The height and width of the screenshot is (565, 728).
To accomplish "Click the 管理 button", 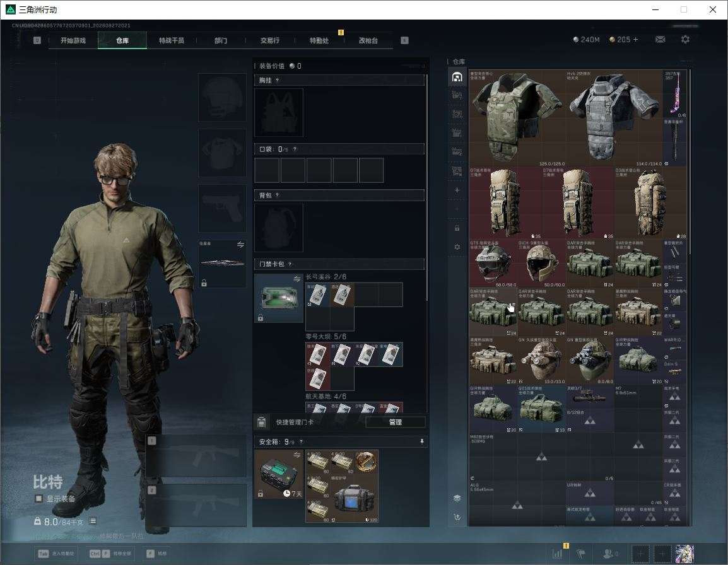I will click(x=395, y=422).
